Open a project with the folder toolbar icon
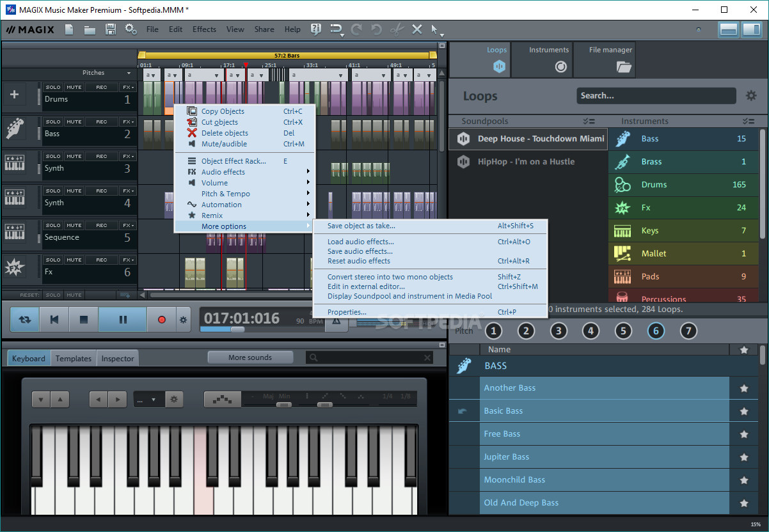 (x=90, y=29)
